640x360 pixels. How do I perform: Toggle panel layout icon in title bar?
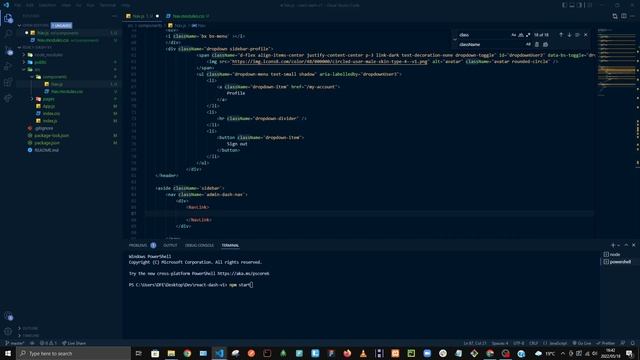coord(572,5)
